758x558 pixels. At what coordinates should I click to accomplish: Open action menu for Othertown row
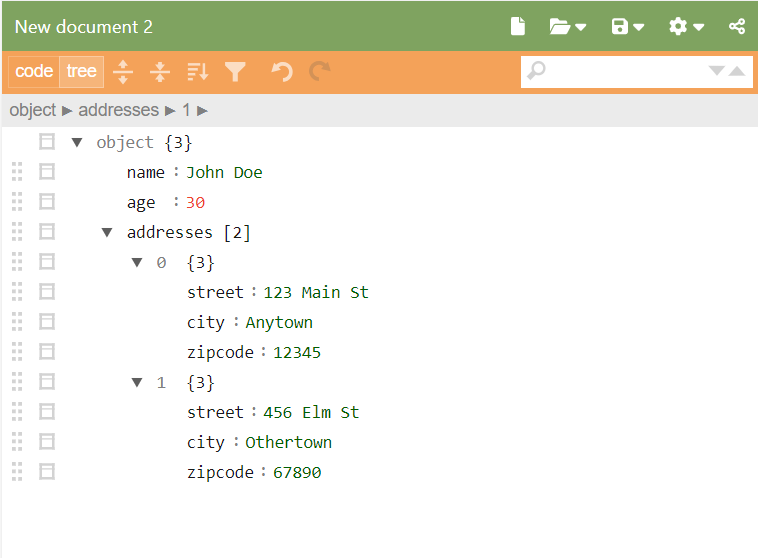(47, 441)
